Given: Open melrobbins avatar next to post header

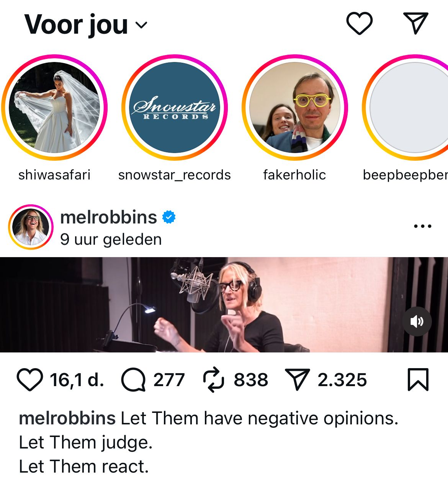Looking at the screenshot, I should pos(31,227).
